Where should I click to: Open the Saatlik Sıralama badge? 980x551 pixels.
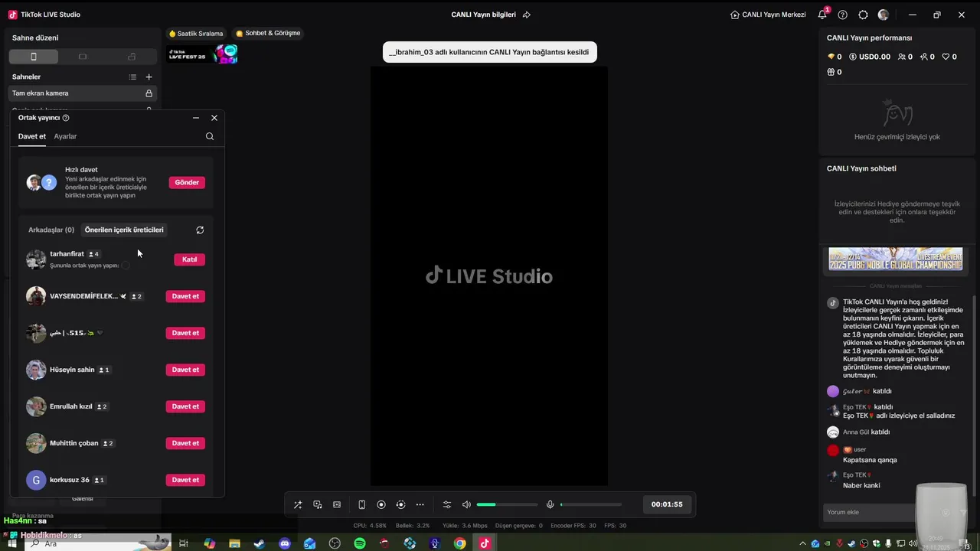tap(197, 34)
